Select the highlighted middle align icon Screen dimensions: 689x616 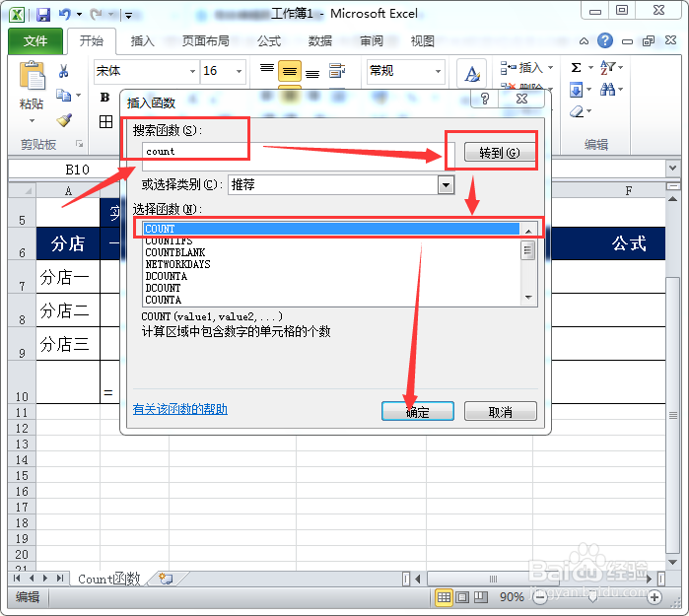(x=290, y=71)
